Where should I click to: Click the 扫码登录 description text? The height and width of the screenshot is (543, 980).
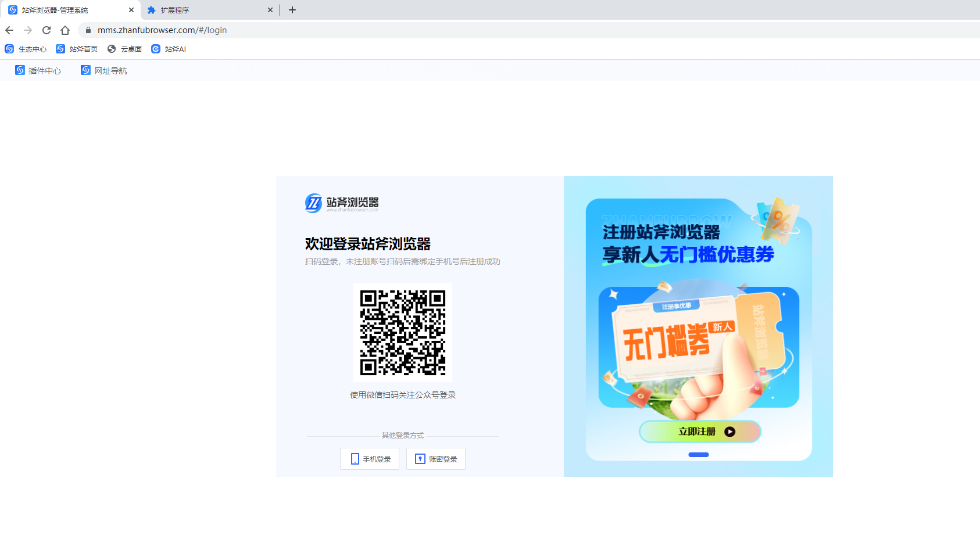(403, 261)
